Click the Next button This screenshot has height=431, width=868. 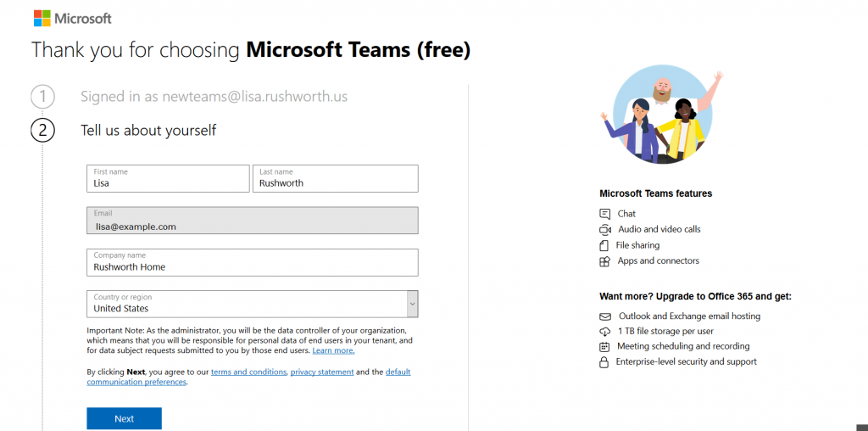(x=124, y=419)
